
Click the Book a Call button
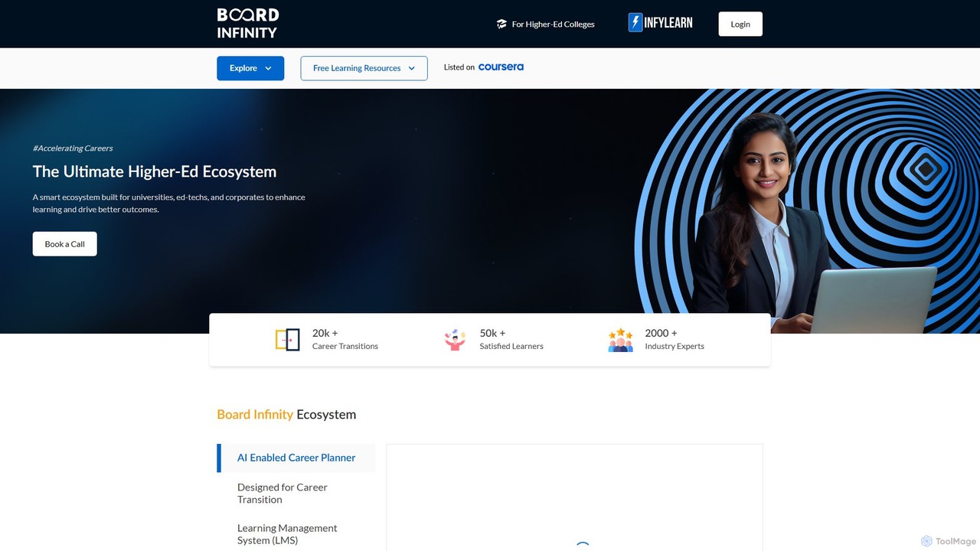[64, 244]
